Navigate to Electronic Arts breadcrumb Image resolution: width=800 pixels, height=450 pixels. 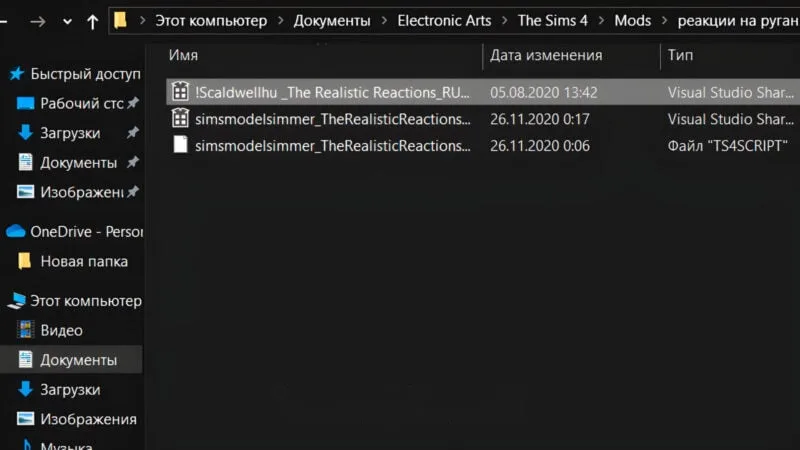pyautogui.click(x=444, y=20)
